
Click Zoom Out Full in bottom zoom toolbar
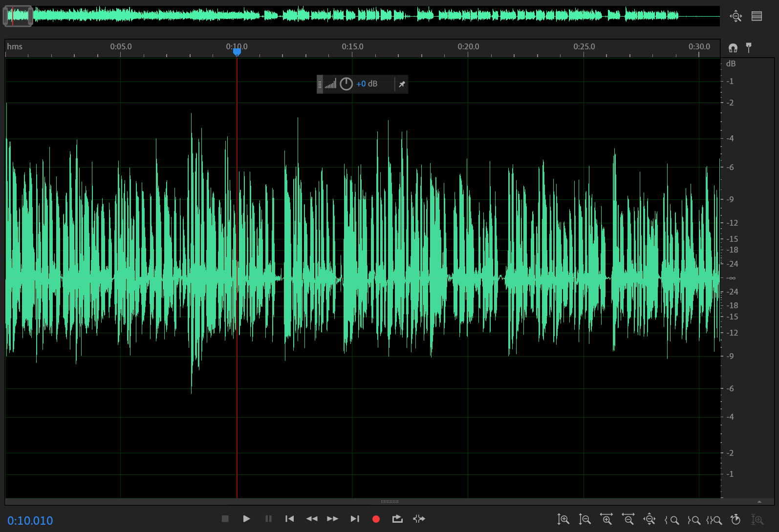point(649,519)
